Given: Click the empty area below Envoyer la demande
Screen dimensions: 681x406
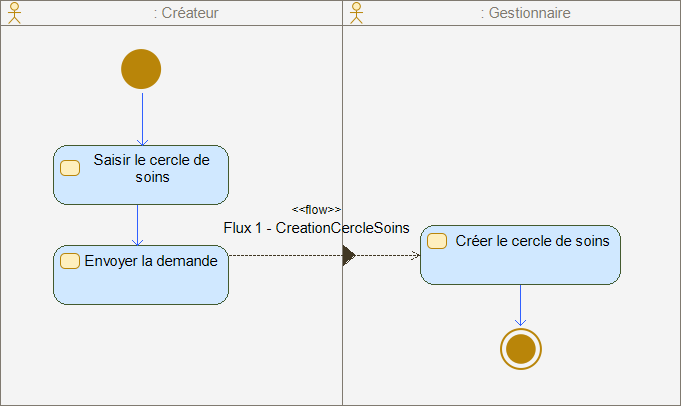Looking at the screenshot, I should [x=140, y=350].
